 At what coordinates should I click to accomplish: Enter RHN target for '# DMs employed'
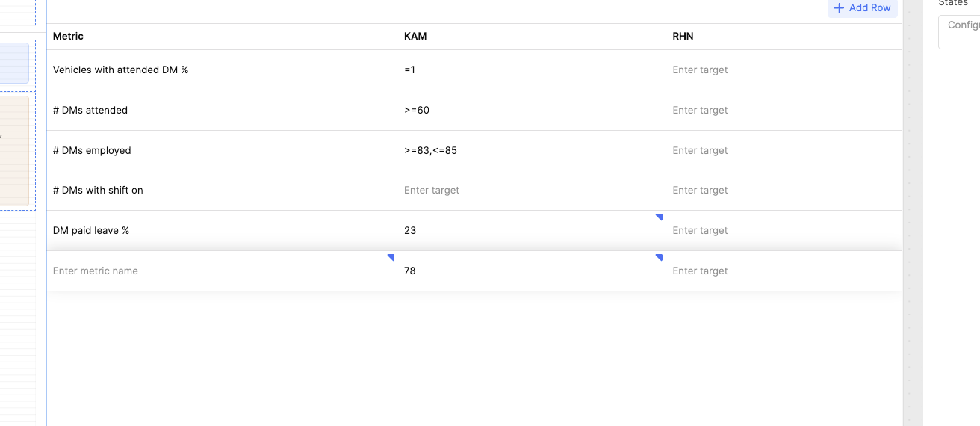[x=700, y=151]
